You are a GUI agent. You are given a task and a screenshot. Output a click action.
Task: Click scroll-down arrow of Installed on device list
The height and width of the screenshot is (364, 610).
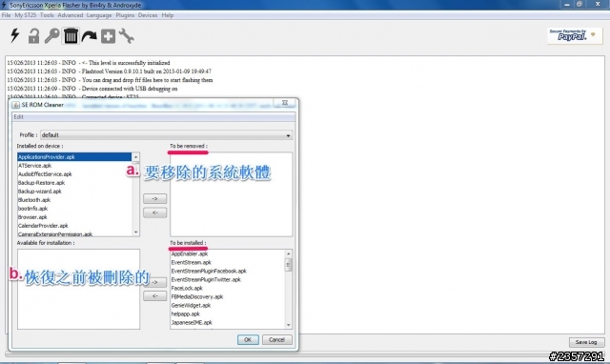pyautogui.click(x=135, y=233)
